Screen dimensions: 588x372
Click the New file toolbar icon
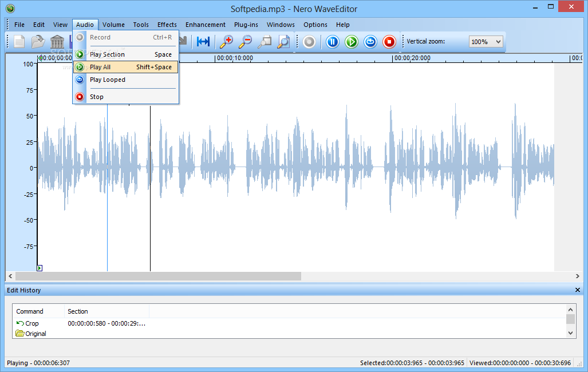tap(19, 42)
